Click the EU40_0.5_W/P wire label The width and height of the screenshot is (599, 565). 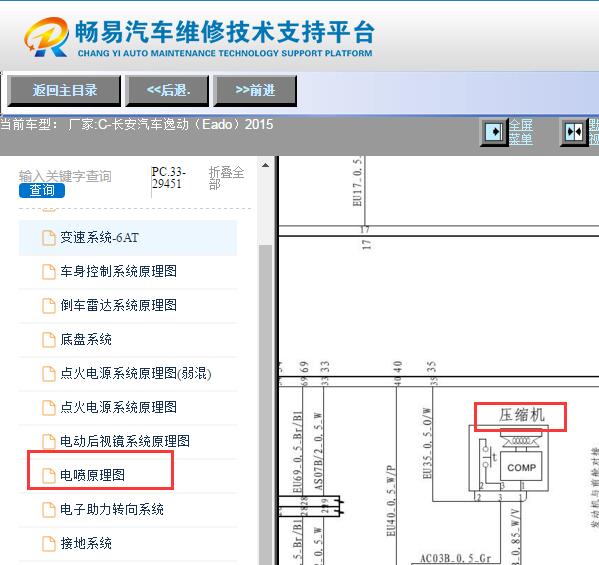[x=391, y=501]
